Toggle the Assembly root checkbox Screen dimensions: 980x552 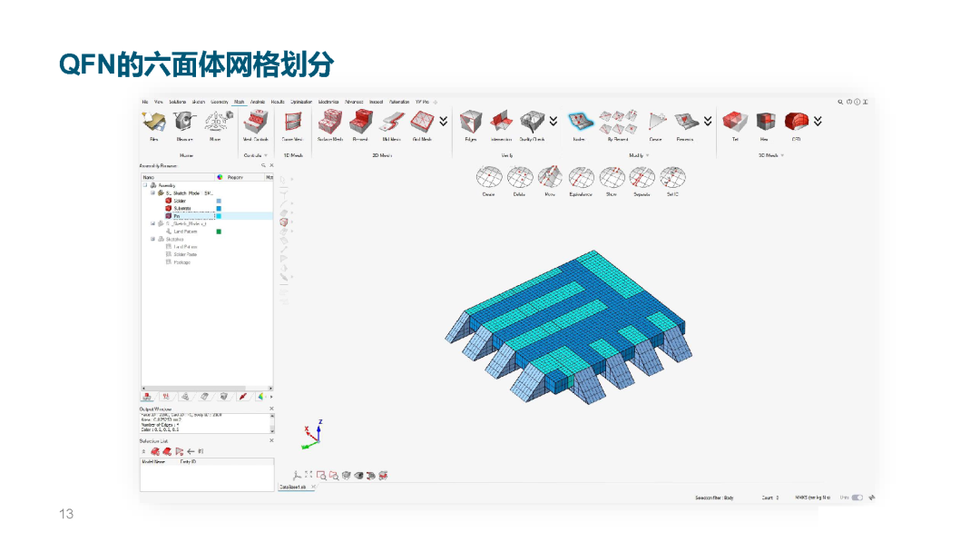(x=145, y=185)
